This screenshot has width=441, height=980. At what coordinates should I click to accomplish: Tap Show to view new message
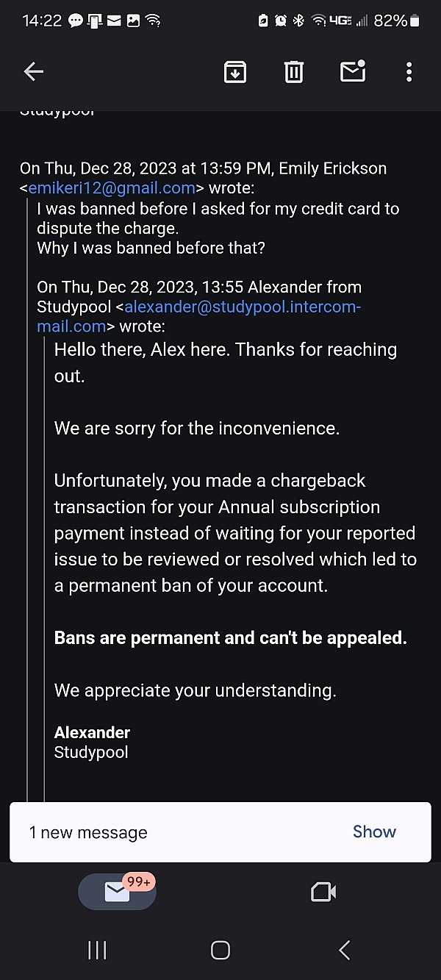(374, 831)
